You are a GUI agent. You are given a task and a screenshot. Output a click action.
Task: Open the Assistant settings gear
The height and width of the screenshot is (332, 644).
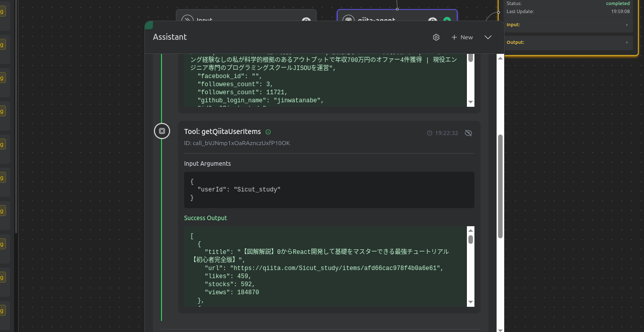tap(436, 37)
